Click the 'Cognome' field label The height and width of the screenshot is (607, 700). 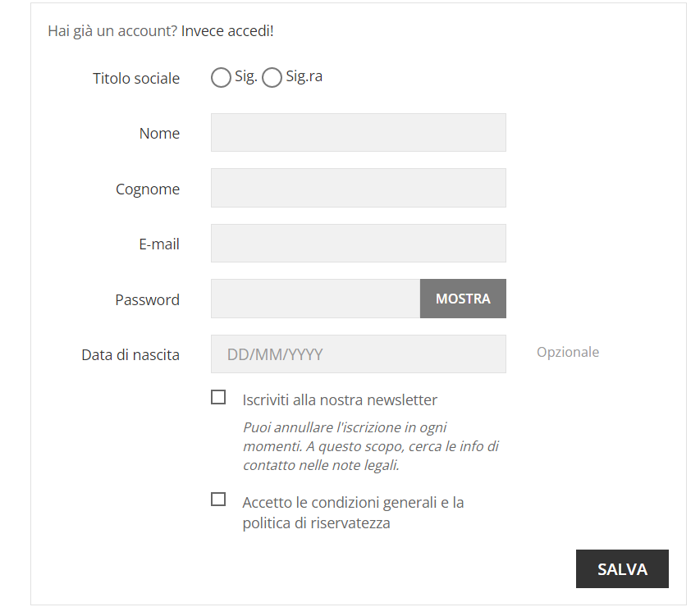[148, 189]
